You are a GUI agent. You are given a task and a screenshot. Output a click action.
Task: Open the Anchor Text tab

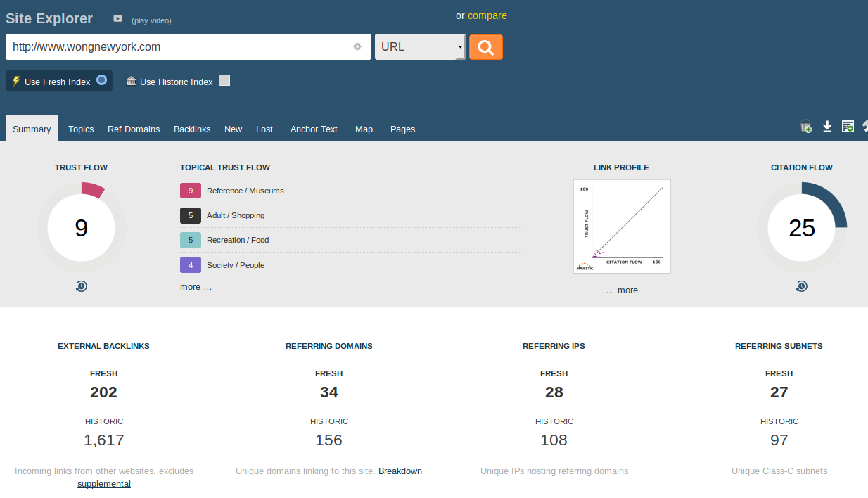click(x=314, y=129)
